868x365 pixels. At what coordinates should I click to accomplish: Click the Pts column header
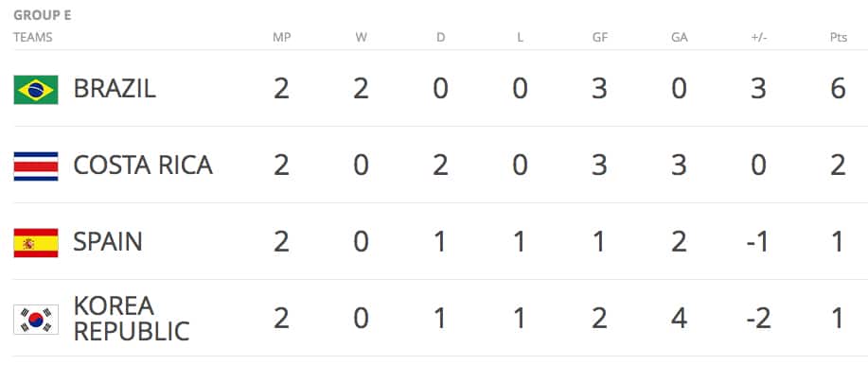(839, 38)
